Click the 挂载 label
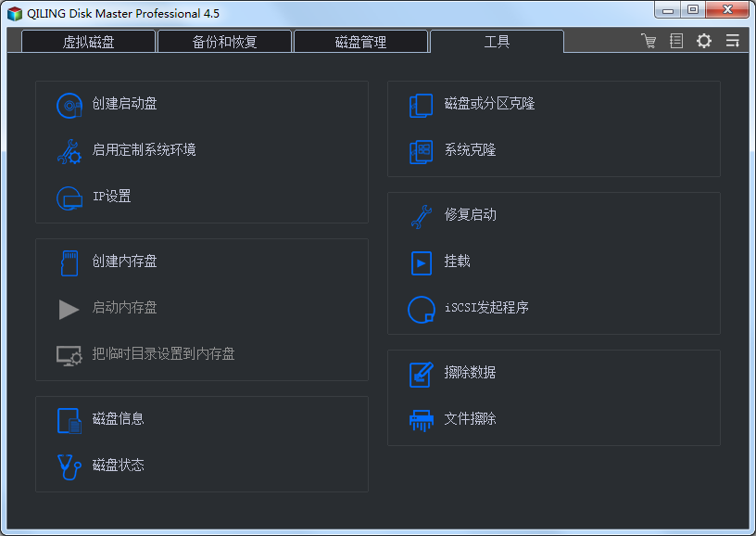The height and width of the screenshot is (536, 756). click(457, 262)
